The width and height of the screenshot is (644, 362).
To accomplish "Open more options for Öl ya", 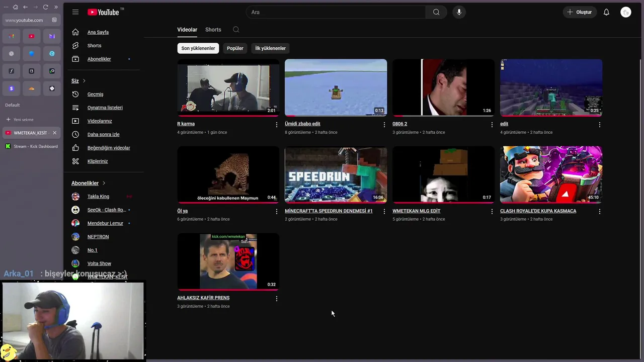I will click(276, 212).
